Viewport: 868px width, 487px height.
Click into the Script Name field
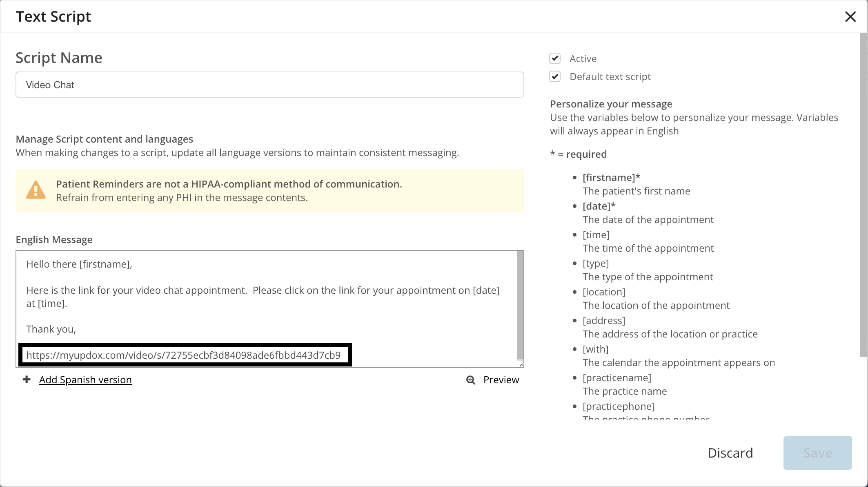click(x=269, y=85)
